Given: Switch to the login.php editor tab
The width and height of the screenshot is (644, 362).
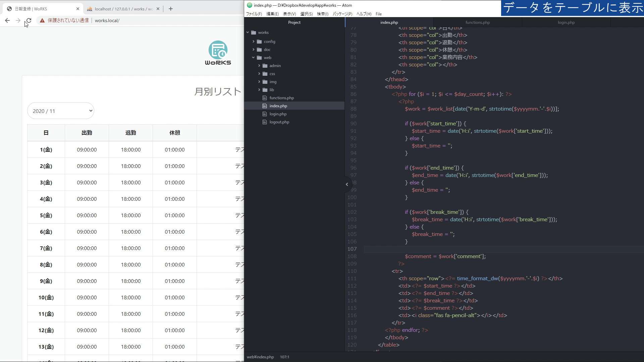Looking at the screenshot, I should coord(566,22).
